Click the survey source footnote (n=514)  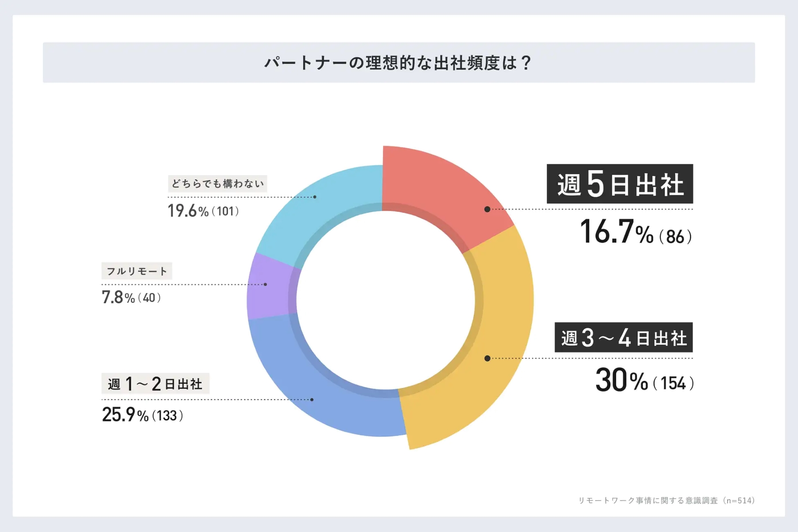point(666,501)
